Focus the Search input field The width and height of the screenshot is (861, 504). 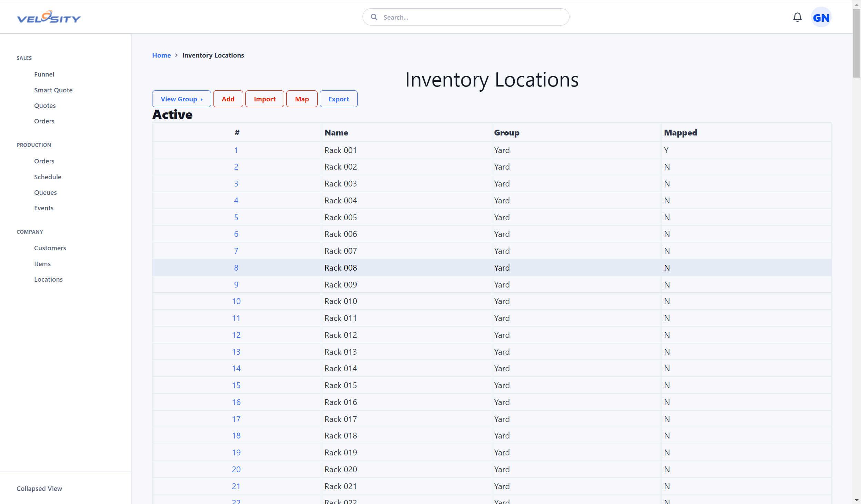(x=466, y=17)
